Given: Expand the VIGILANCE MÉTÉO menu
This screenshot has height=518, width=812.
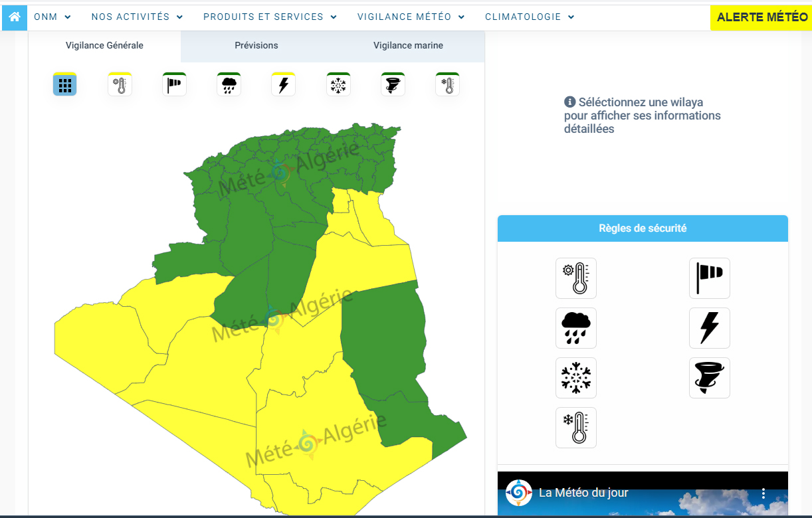Looking at the screenshot, I should (x=411, y=17).
